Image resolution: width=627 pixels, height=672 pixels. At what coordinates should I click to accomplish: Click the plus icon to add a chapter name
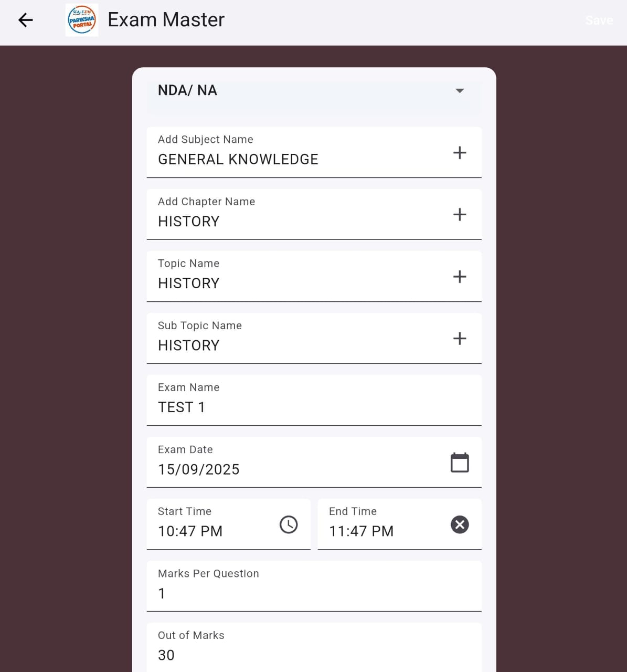[460, 214]
